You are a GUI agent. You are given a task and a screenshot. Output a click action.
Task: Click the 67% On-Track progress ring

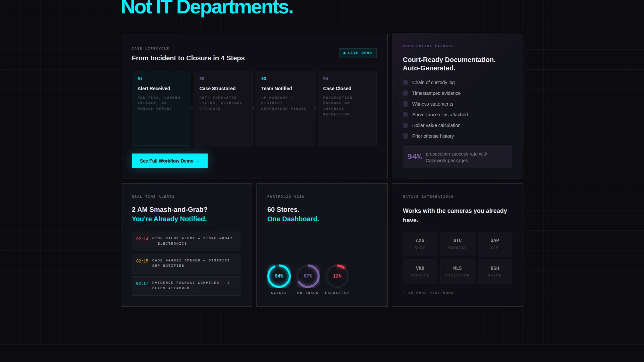coord(308,276)
